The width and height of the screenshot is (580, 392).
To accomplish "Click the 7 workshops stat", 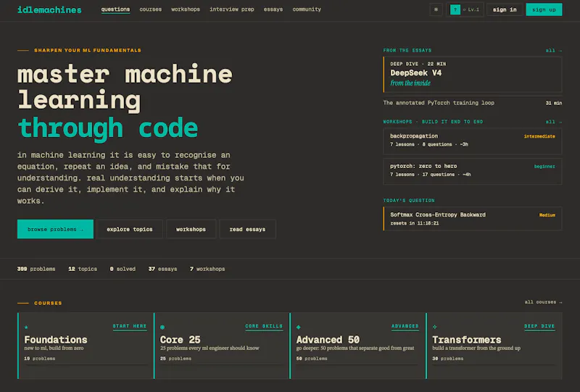I will 207,269.
